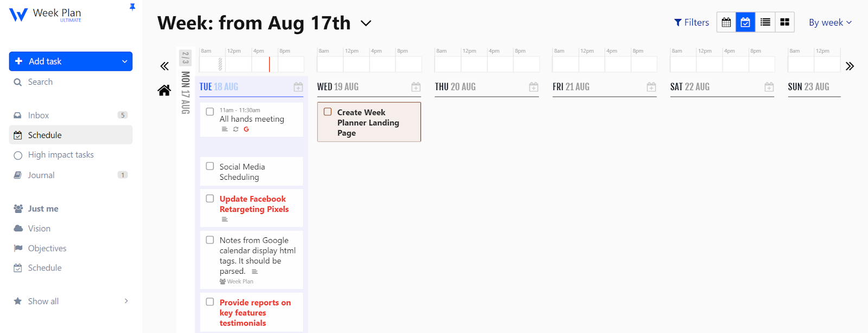Viewport: 868px width, 333px height.
Task: Go to the Inbox section
Action: pos(38,115)
